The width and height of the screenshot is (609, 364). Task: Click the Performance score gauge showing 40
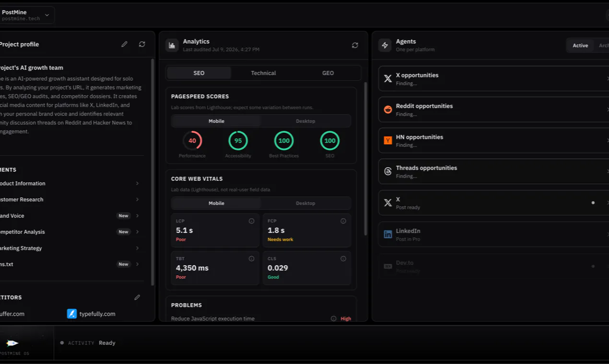pyautogui.click(x=192, y=141)
